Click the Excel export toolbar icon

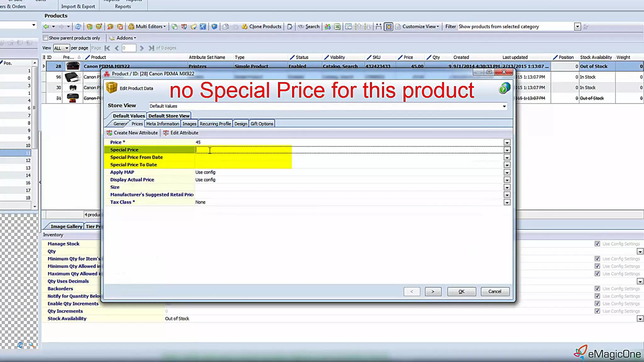pos(337,27)
